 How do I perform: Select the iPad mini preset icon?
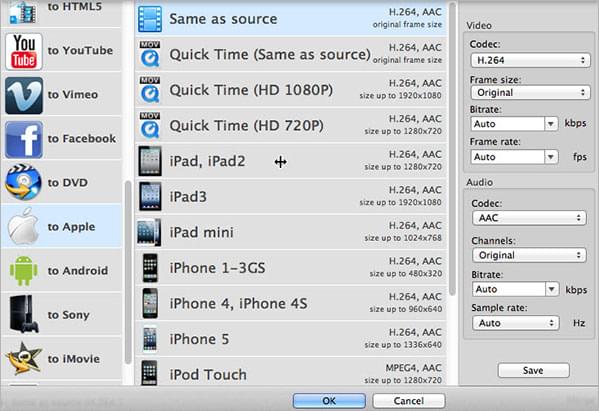click(149, 232)
